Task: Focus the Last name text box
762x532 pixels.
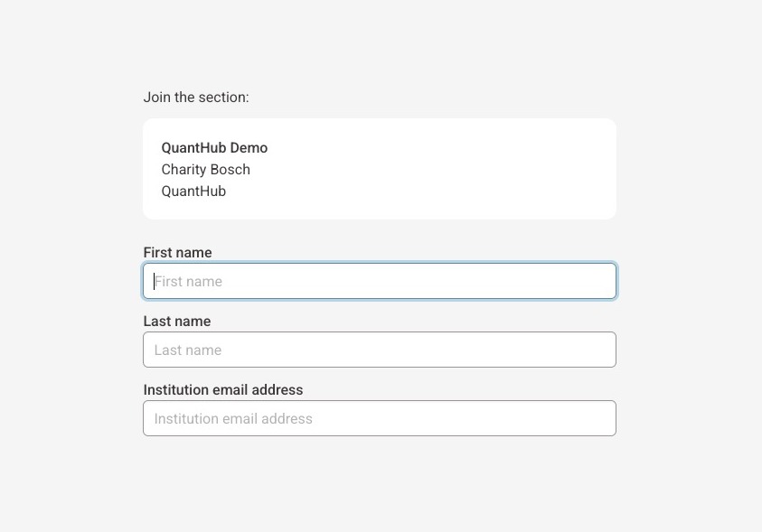Action: pyautogui.click(x=380, y=350)
